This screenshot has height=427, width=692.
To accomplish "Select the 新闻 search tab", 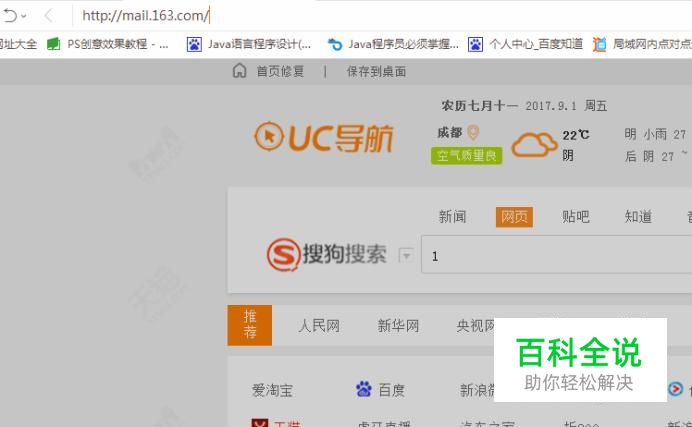I will coord(452,217).
